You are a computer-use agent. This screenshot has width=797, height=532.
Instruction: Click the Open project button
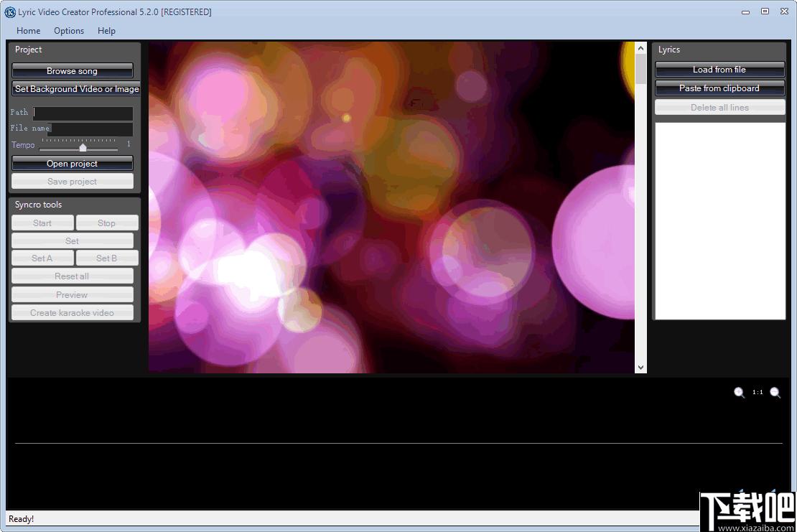tap(73, 164)
